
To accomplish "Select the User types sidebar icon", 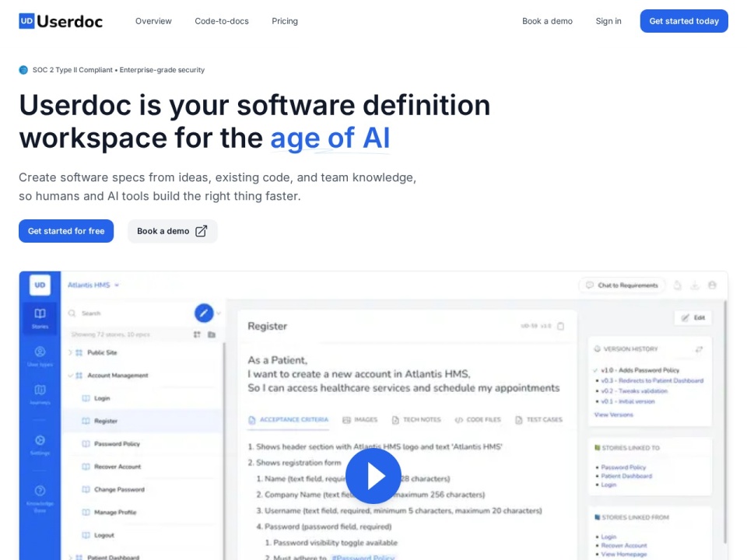I will (x=40, y=356).
